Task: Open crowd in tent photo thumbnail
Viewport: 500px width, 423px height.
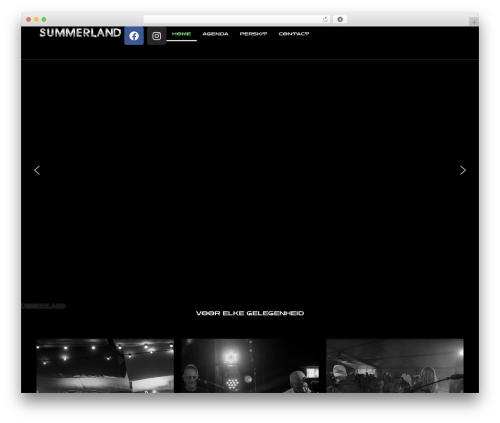Action: tap(395, 366)
